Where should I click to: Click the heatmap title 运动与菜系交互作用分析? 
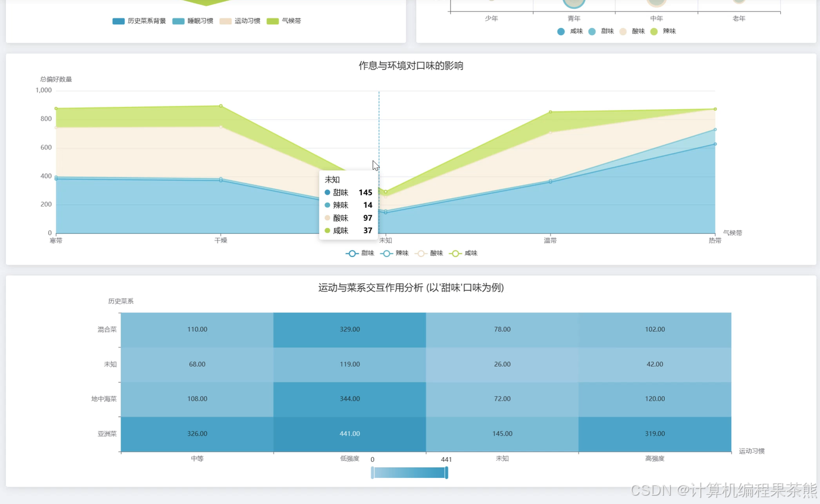pyautogui.click(x=411, y=288)
